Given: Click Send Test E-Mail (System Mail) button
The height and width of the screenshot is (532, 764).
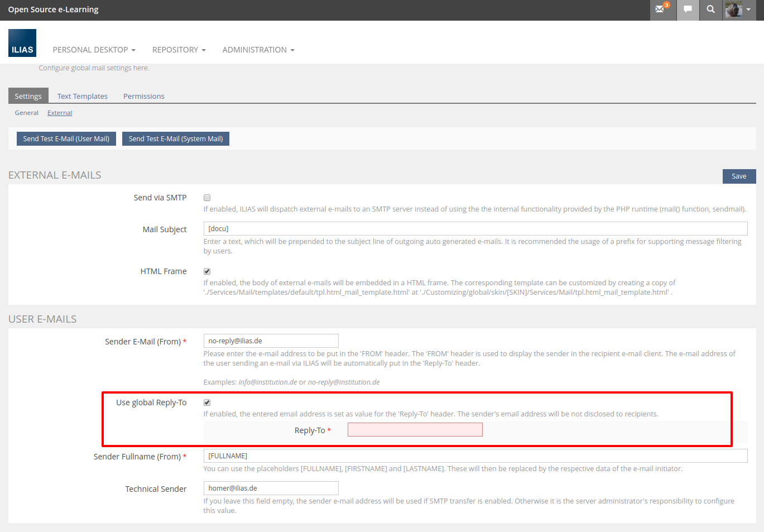Looking at the screenshot, I should coord(176,139).
